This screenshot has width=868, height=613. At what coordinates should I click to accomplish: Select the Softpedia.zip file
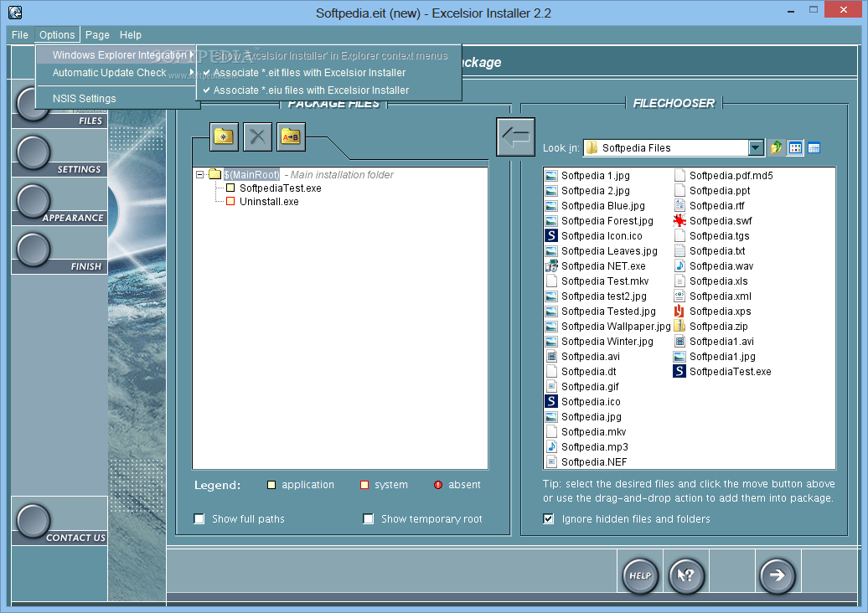coord(711,326)
